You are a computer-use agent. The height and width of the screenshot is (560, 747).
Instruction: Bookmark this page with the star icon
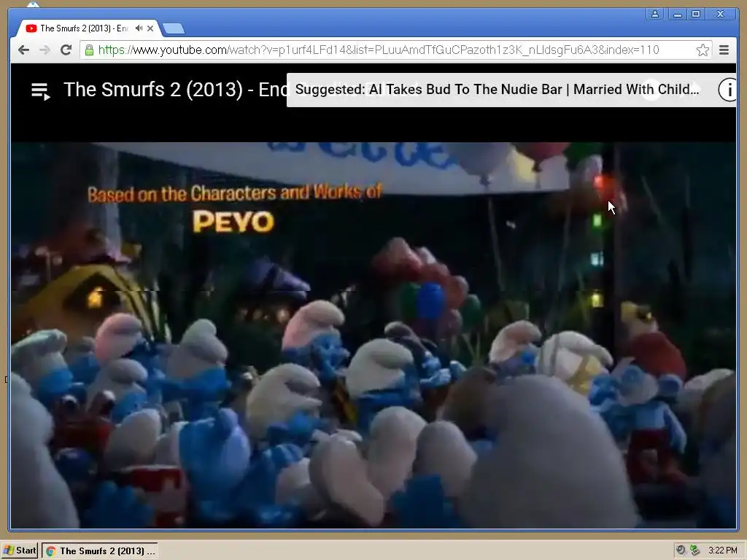coord(703,50)
